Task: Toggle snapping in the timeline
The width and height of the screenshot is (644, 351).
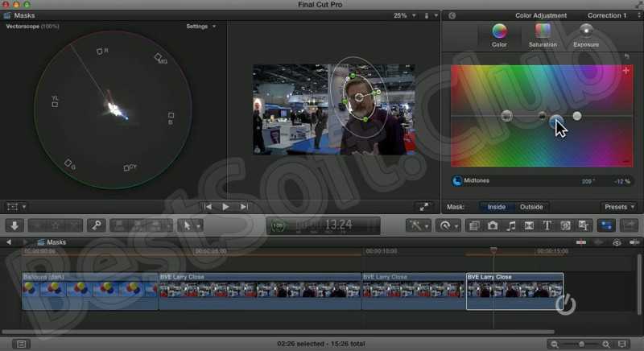Action: tap(634, 242)
